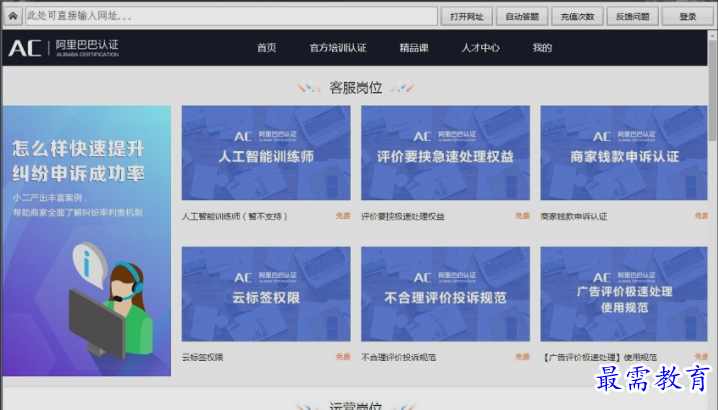Click the home icon beside address bar
Screen dimensions: 718x410
point(13,16)
